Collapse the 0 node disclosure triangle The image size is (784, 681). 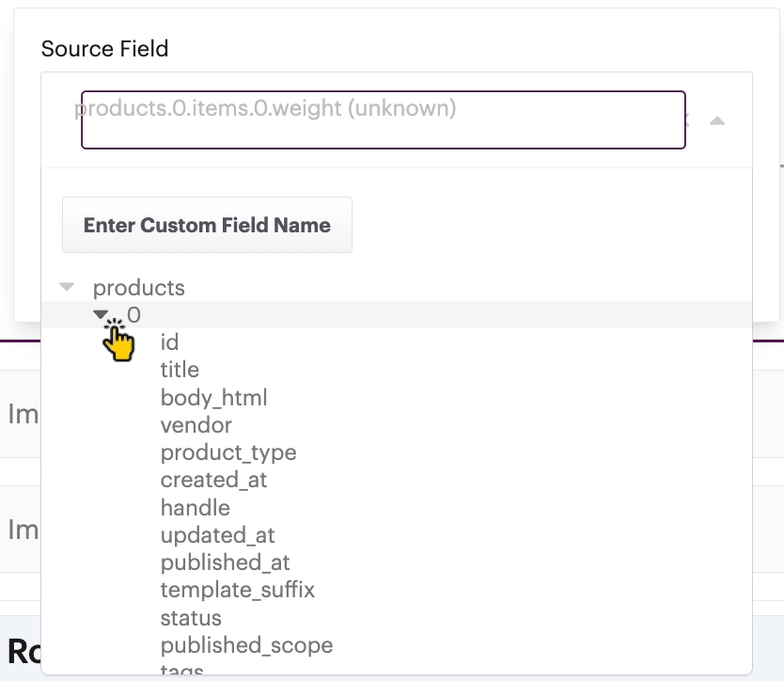[x=102, y=315]
